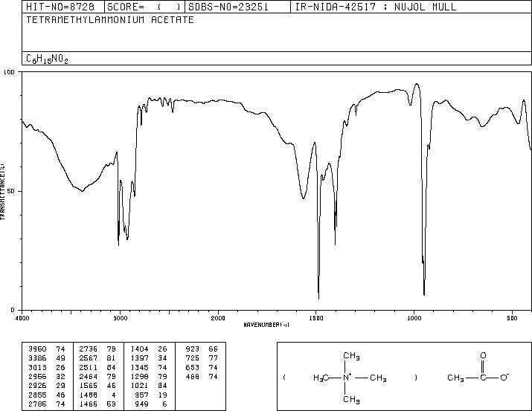Click transmittance value 4 in the 1488 row
532x411 pixels.
coord(114,395)
